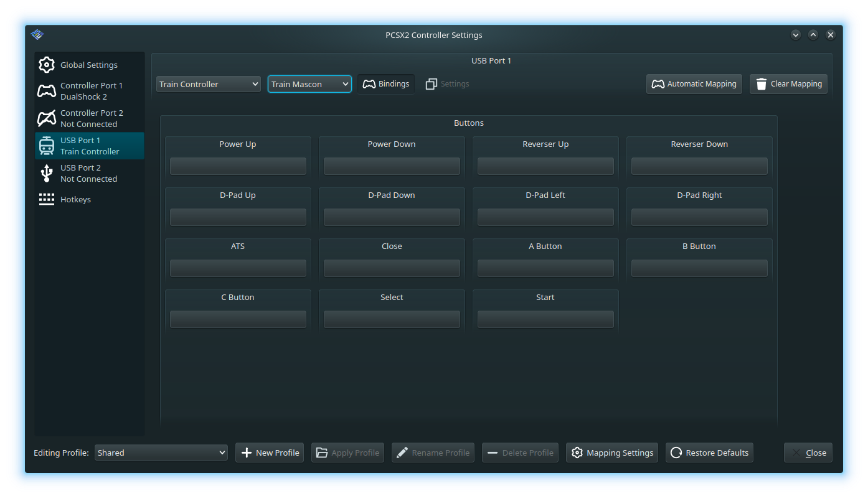The image size is (868, 498).
Task: Set binding for D-Pad Left
Action: 545,217
